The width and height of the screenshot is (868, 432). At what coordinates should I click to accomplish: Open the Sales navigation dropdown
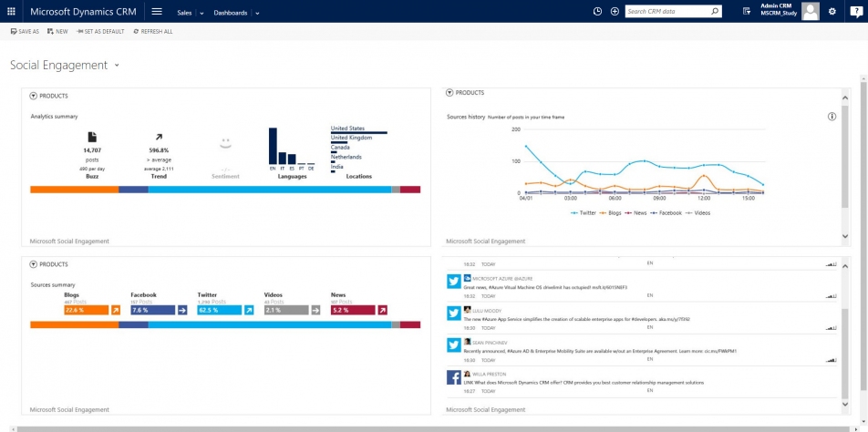click(x=188, y=13)
